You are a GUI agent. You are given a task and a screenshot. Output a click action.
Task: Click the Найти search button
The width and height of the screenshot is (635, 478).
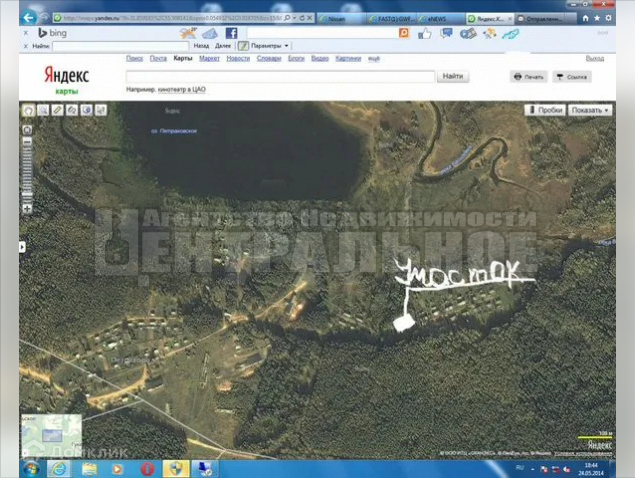tap(453, 76)
